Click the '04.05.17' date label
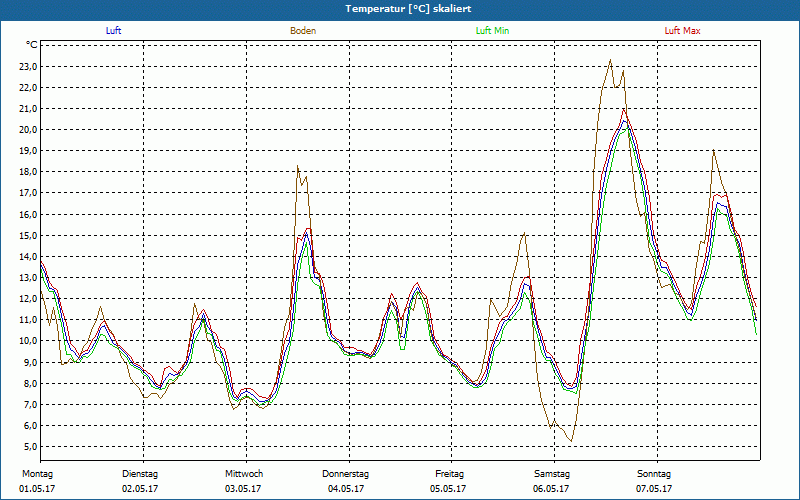 pos(346,489)
